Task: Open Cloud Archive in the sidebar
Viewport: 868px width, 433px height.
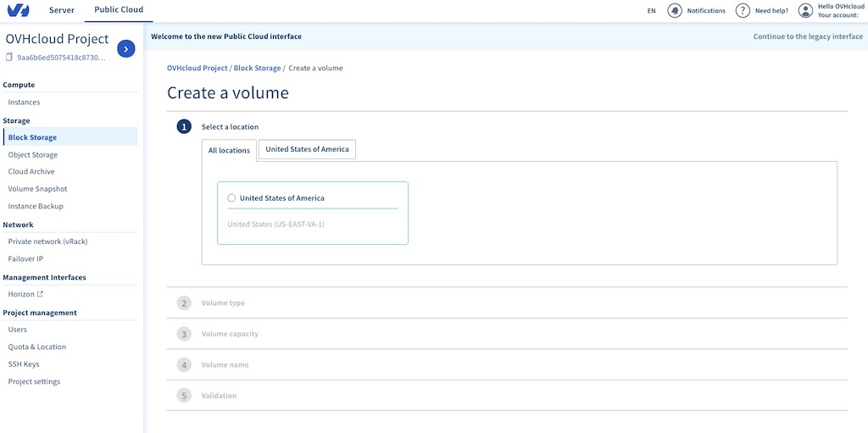Action: [31, 172]
